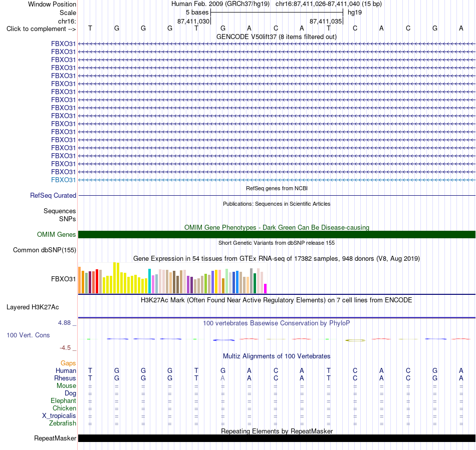Viewport: 476px width, 450px height.
Task: Open 'Multiz Alignments of 100 Vertebrates' title
Action: pos(277,356)
